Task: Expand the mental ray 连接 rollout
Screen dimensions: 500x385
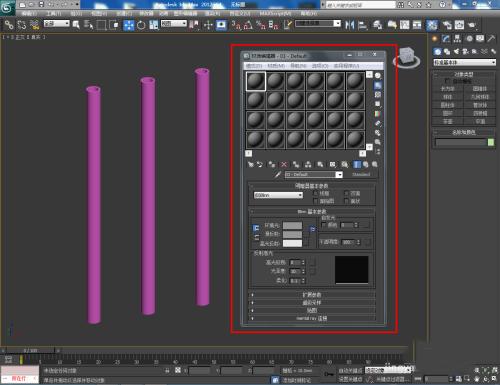Action: click(312, 318)
